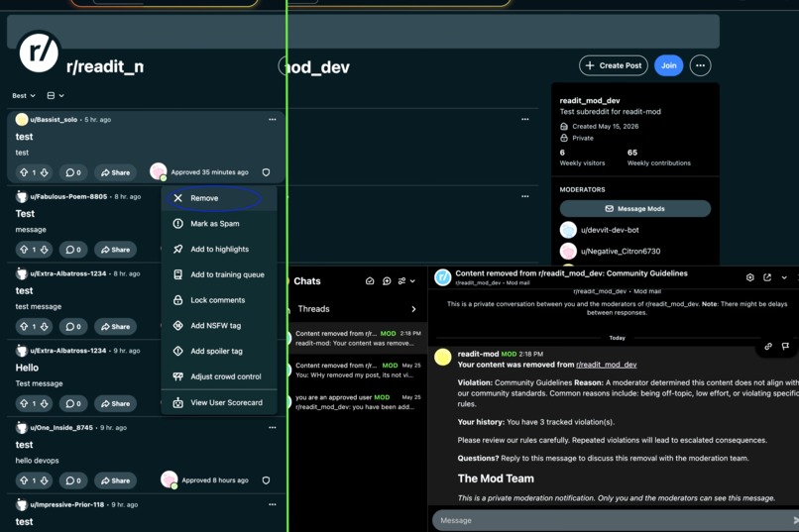
Task: Open moderator u/devvit-dev-bot profile
Action: click(x=610, y=230)
